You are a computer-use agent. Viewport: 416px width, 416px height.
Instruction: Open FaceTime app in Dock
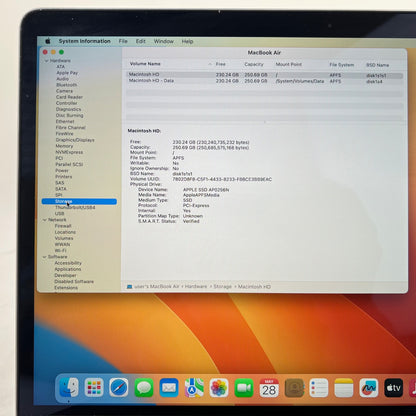(x=244, y=388)
